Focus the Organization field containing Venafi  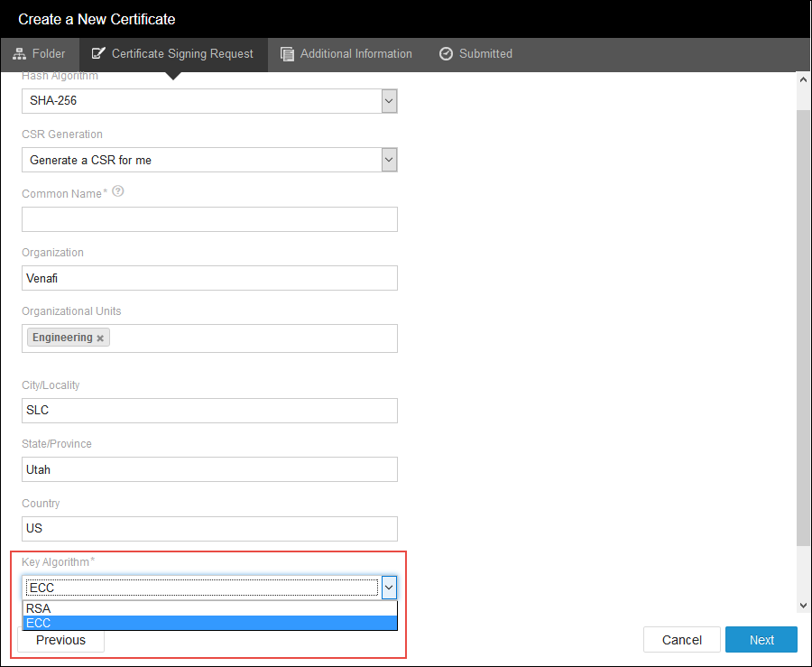point(209,278)
